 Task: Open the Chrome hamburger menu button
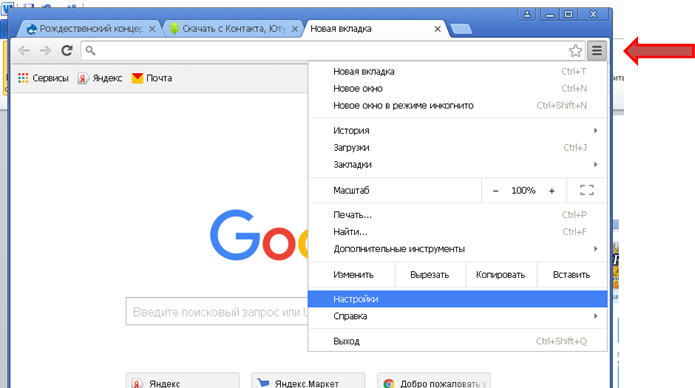(x=597, y=51)
